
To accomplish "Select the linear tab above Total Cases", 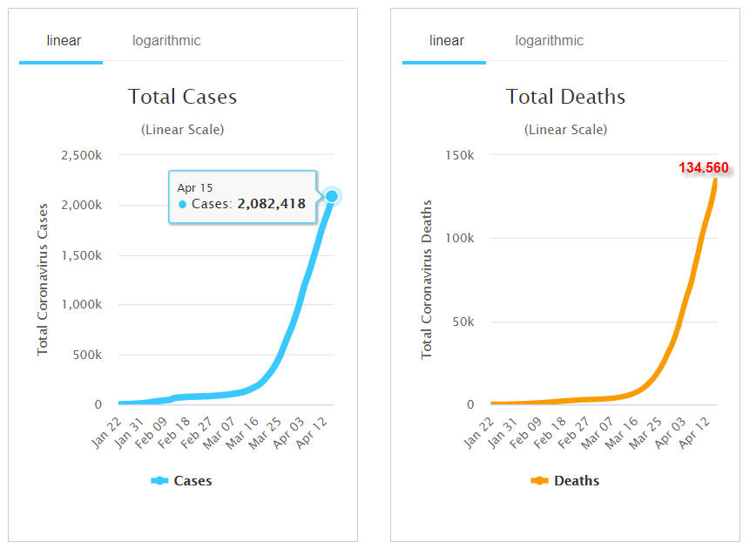I will click(64, 41).
